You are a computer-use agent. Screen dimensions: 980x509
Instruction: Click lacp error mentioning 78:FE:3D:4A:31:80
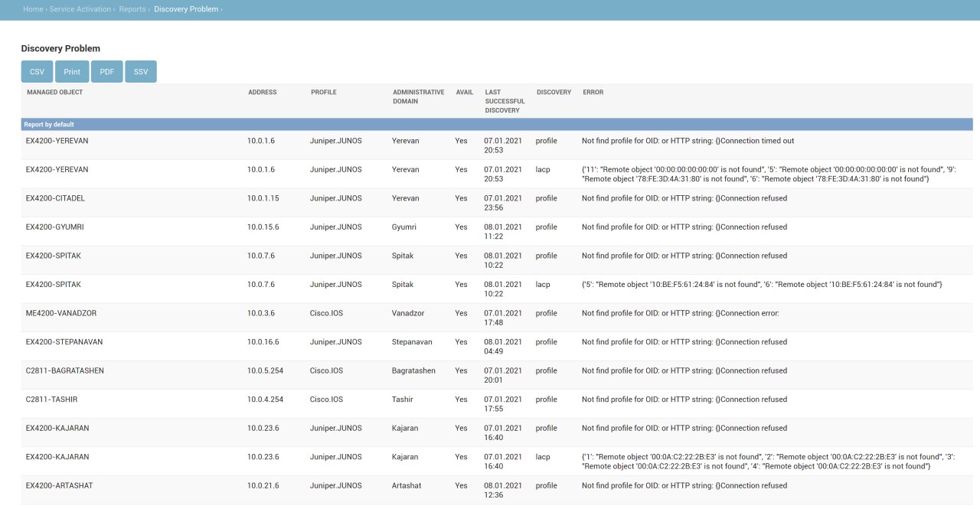pyautogui.click(x=769, y=175)
